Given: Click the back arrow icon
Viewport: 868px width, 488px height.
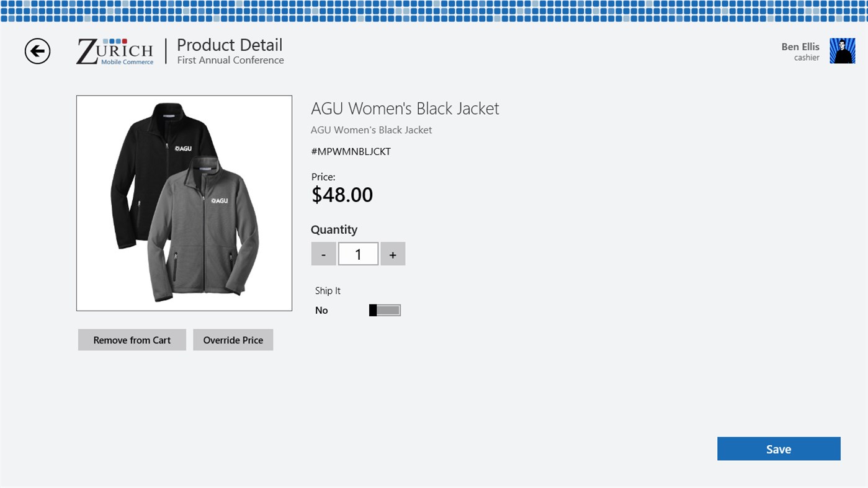Looking at the screenshot, I should click(37, 51).
